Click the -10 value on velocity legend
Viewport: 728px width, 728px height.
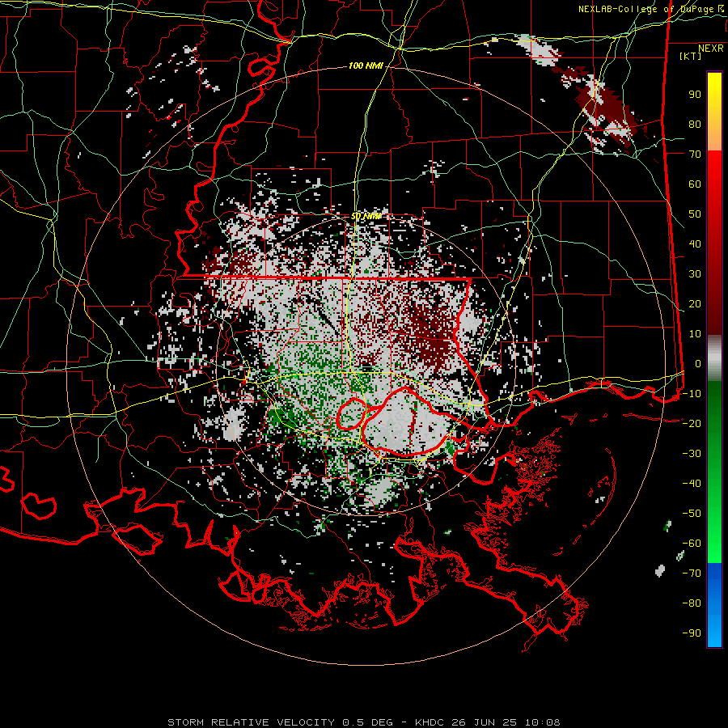(692, 394)
